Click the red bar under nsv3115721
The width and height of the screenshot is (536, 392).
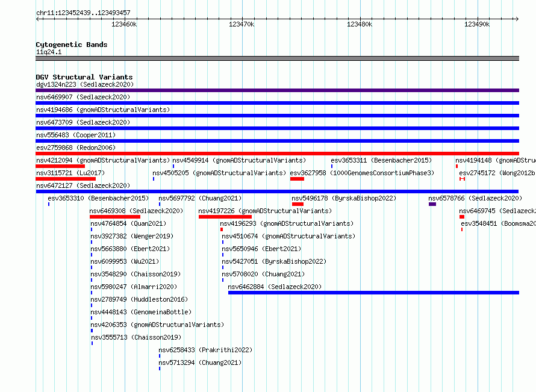pyautogui.click(x=66, y=179)
